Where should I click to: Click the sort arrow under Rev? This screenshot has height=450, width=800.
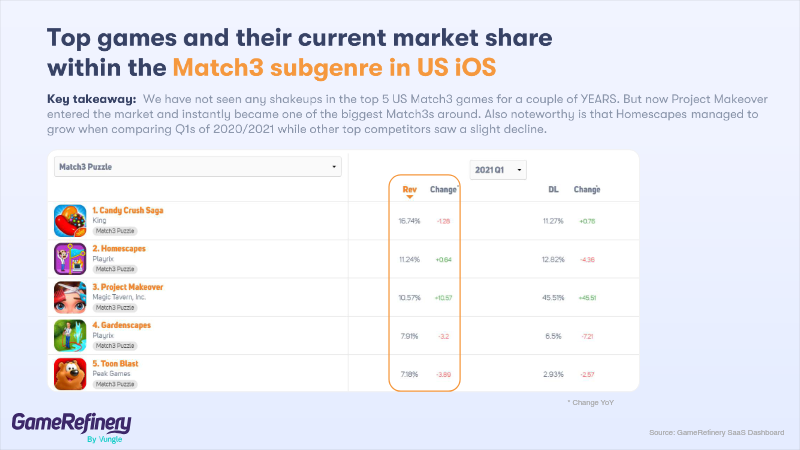409,197
